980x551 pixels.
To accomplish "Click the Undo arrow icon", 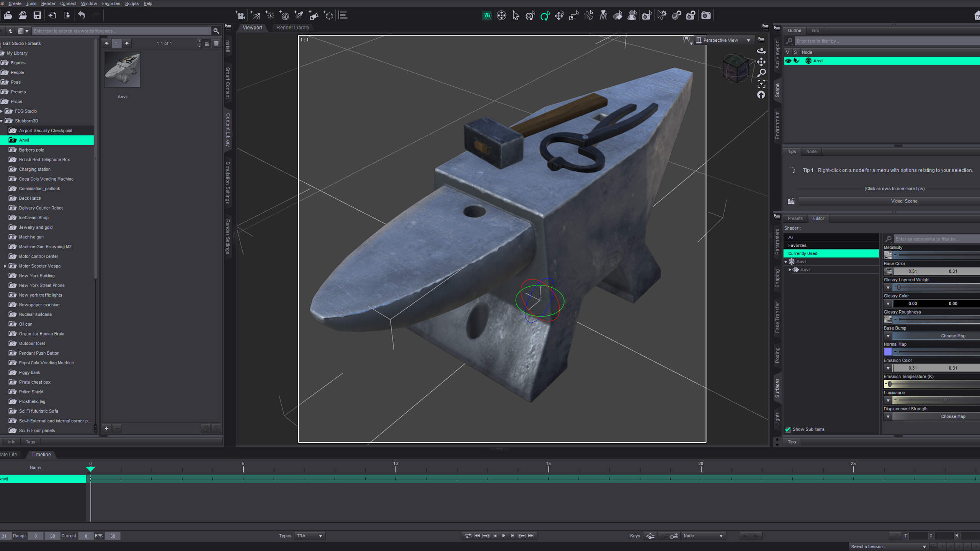I will click(82, 15).
